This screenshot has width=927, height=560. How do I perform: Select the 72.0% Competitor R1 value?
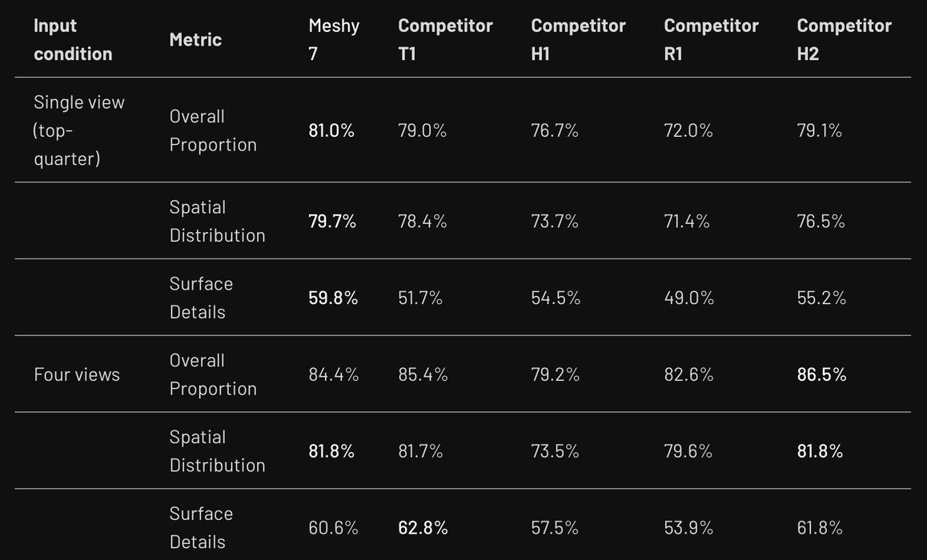tap(688, 130)
